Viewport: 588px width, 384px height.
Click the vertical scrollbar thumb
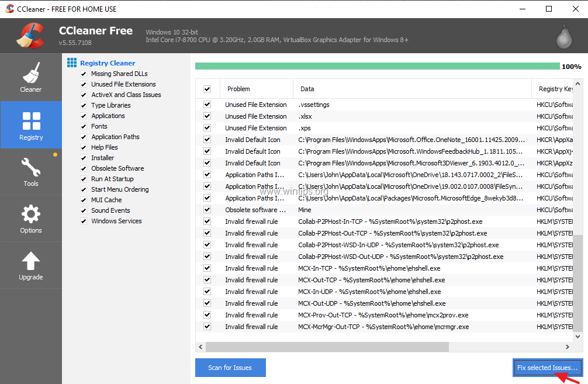[578, 283]
